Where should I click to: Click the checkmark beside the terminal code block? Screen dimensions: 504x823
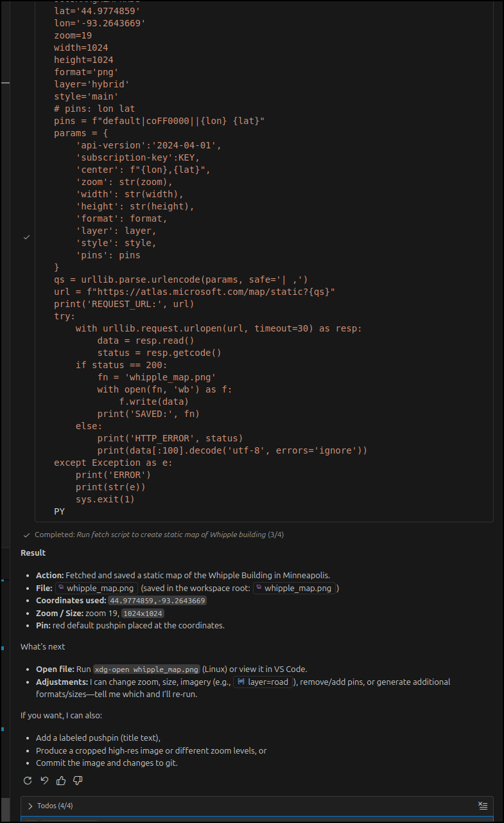(x=26, y=237)
